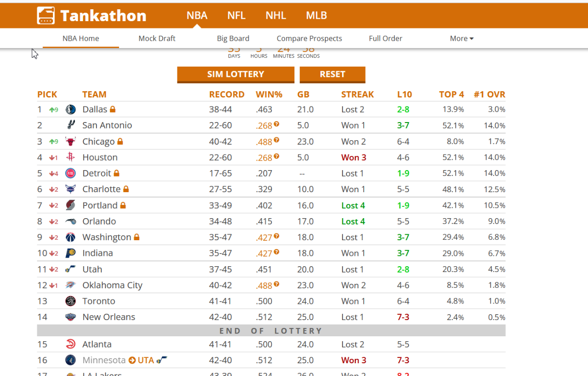
Task: Open the Orlando team link
Action: point(99,222)
